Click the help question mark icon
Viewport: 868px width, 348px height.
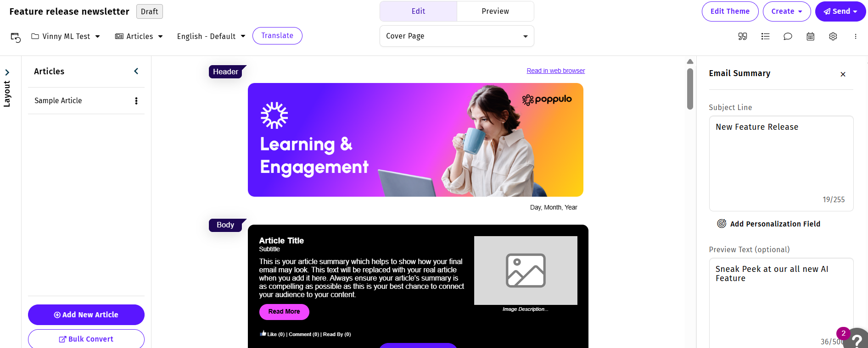857,340
